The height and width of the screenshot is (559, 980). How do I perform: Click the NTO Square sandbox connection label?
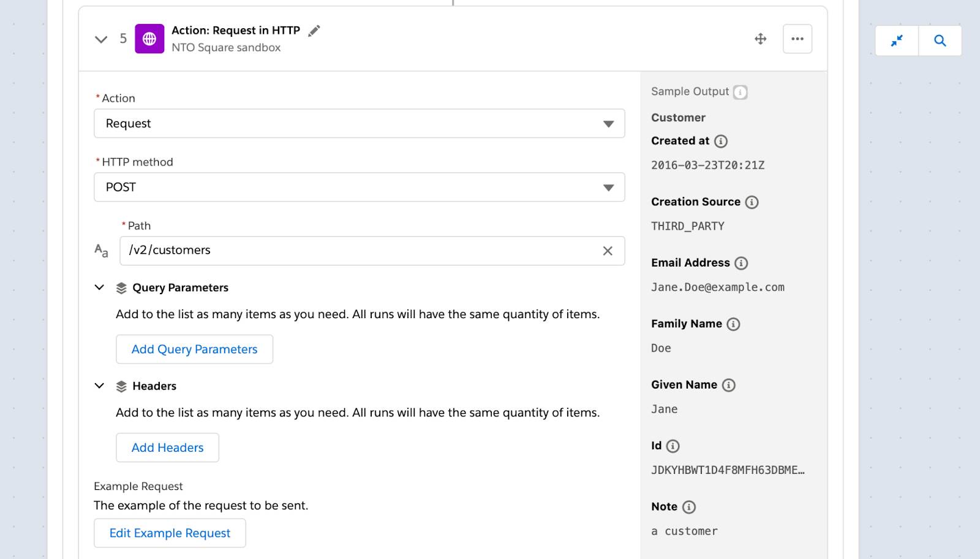[x=226, y=48]
